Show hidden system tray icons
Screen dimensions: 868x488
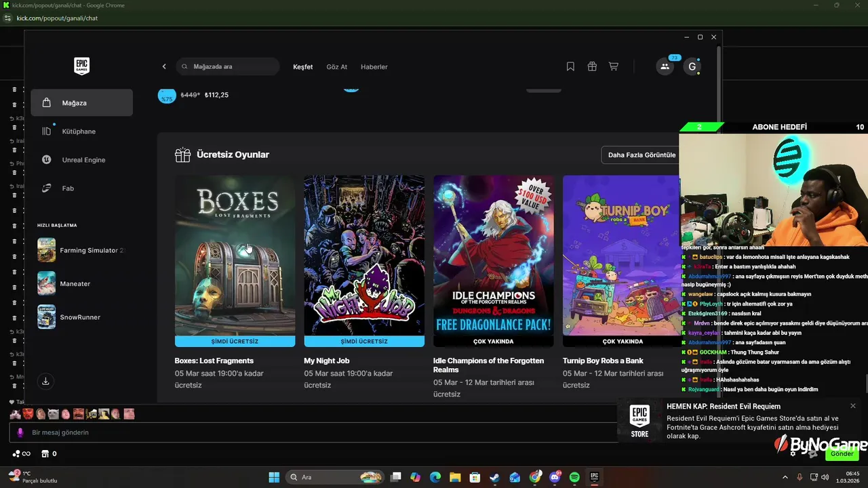coord(785,477)
